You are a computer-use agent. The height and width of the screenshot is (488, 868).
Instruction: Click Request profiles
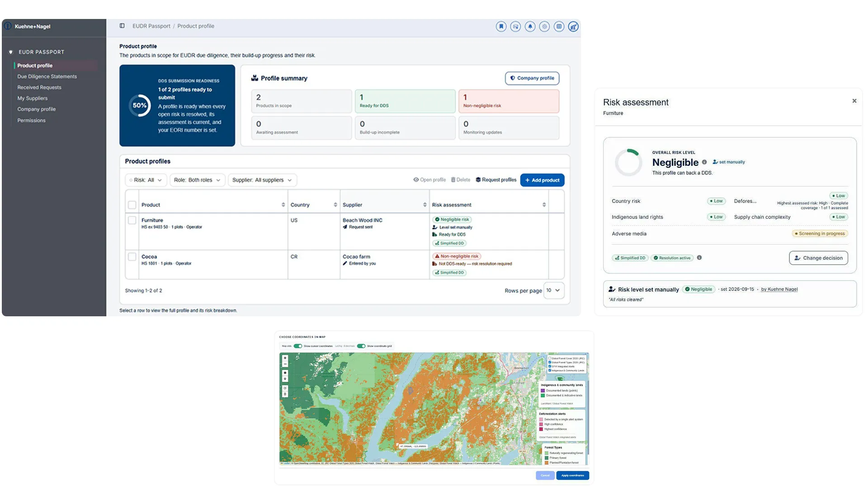(x=496, y=180)
